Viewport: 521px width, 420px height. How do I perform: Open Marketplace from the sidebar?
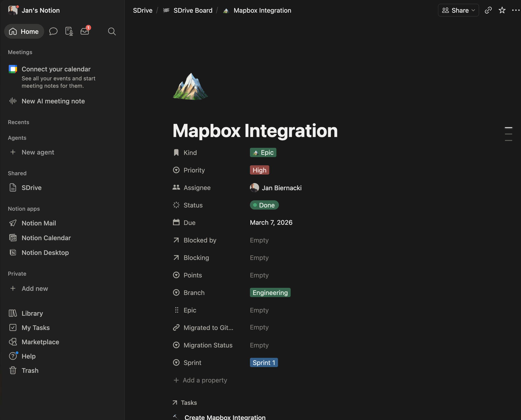(40, 342)
